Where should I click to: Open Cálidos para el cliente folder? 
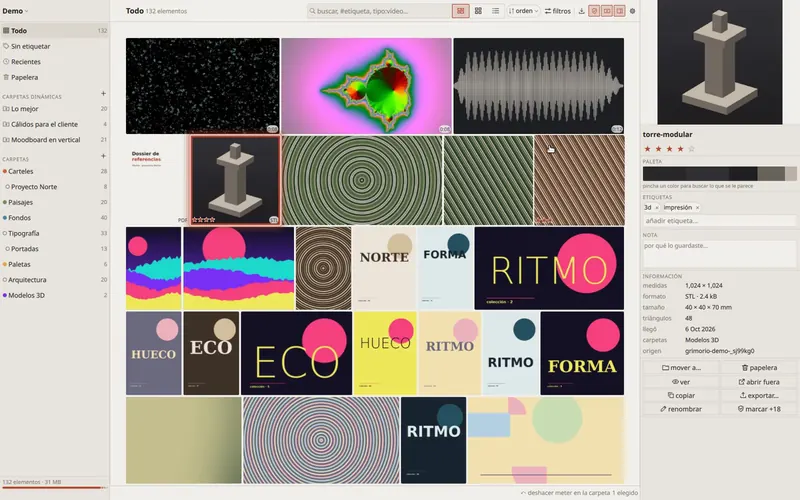click(54, 124)
